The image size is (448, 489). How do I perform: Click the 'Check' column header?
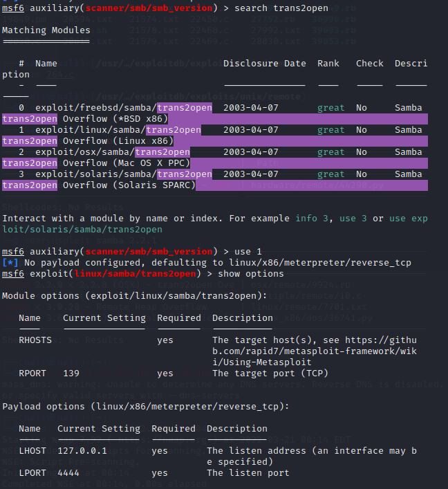coord(369,64)
